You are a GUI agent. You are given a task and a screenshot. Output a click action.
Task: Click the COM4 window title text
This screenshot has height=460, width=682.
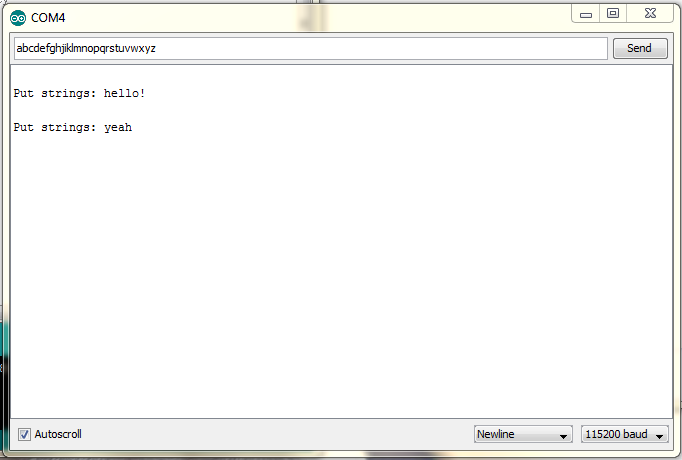click(48, 18)
